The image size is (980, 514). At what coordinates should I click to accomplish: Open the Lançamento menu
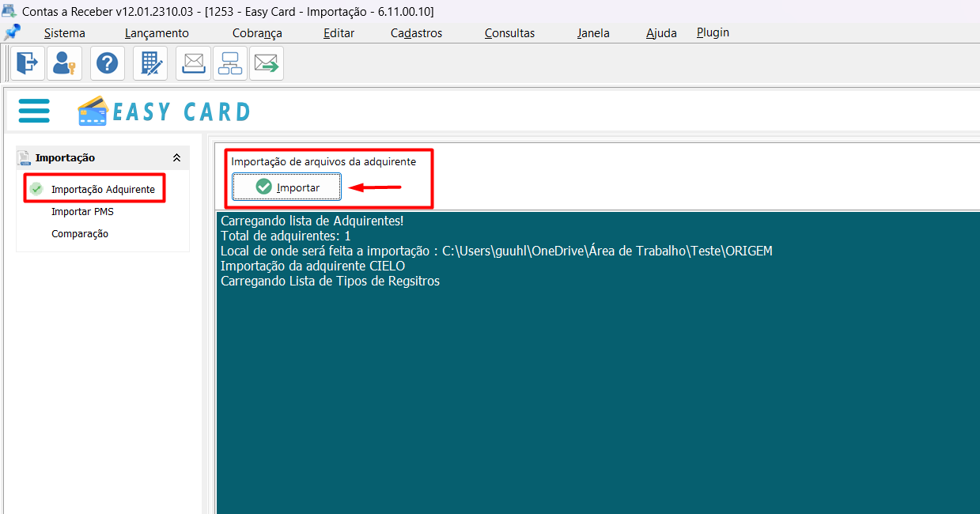coord(157,33)
